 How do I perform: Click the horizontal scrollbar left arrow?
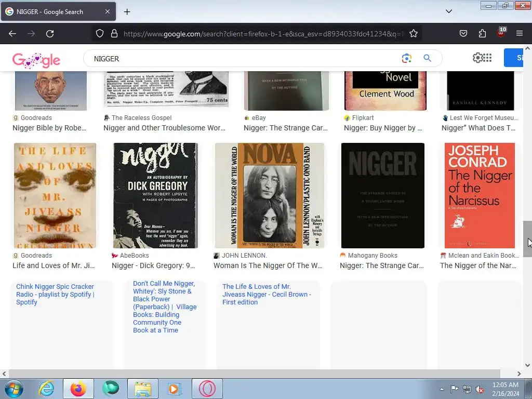tap(4, 374)
